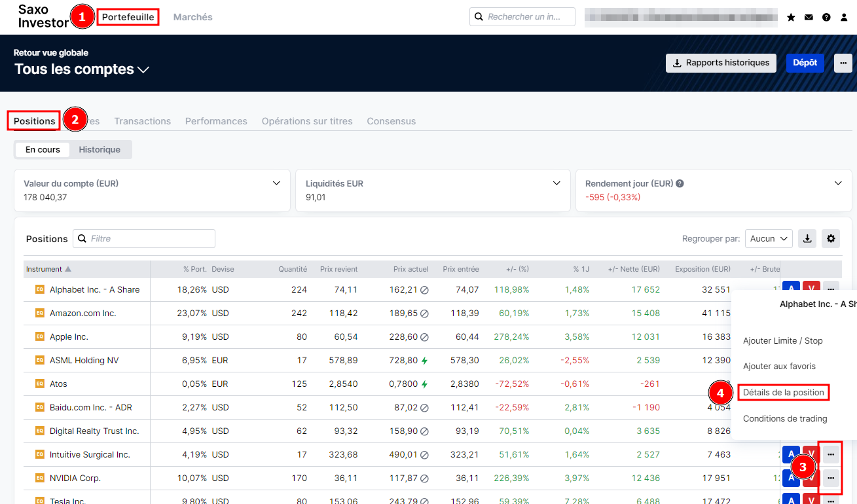
Task: Click the green bolt icon beside Atos 0,7800
Action: click(x=424, y=384)
